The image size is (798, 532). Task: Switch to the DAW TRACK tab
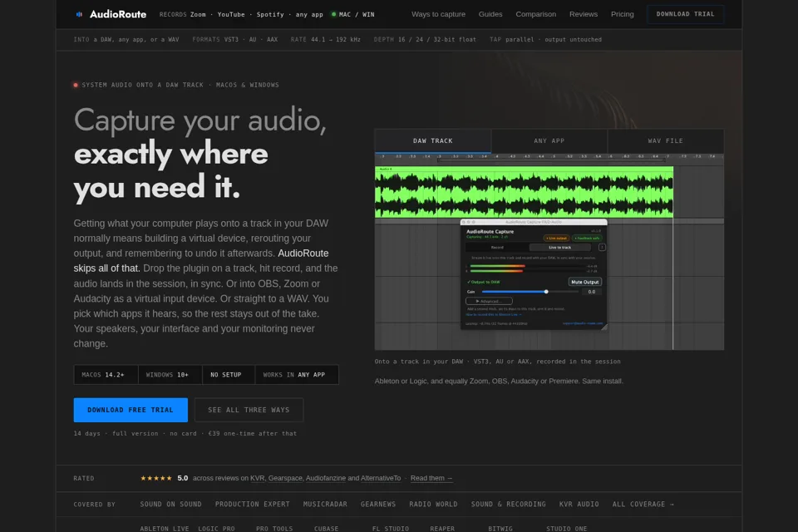coord(432,141)
